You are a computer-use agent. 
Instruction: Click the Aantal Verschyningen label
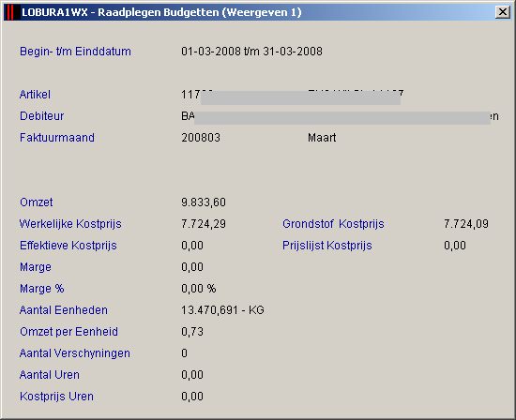(75, 353)
